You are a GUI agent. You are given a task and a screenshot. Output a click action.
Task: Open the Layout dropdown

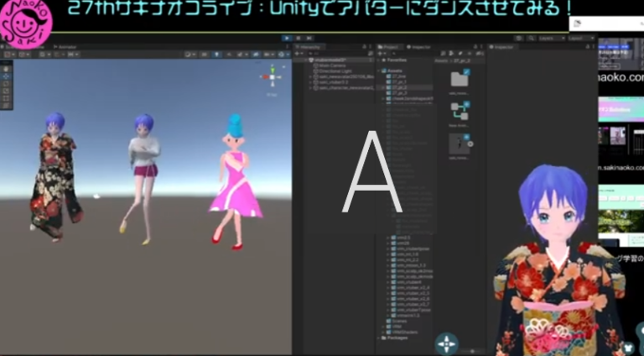click(580, 38)
